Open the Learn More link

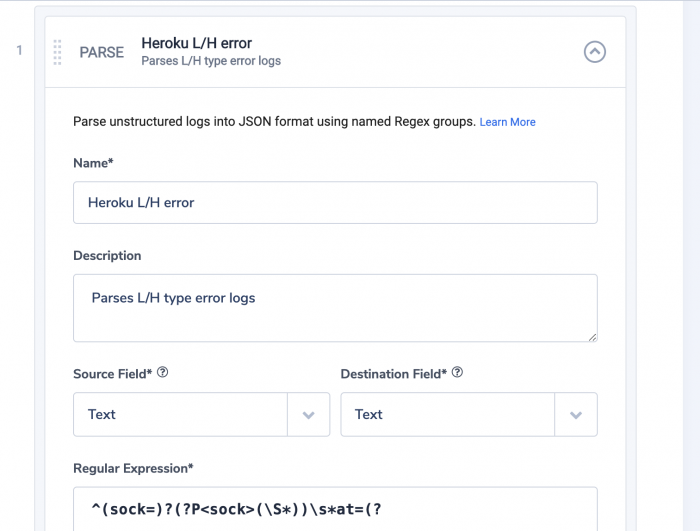point(507,122)
